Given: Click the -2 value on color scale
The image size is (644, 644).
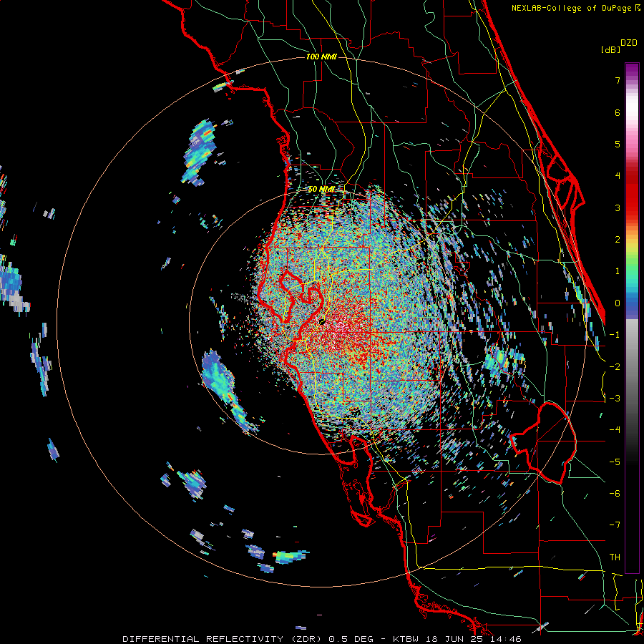Looking at the screenshot, I should click(615, 367).
